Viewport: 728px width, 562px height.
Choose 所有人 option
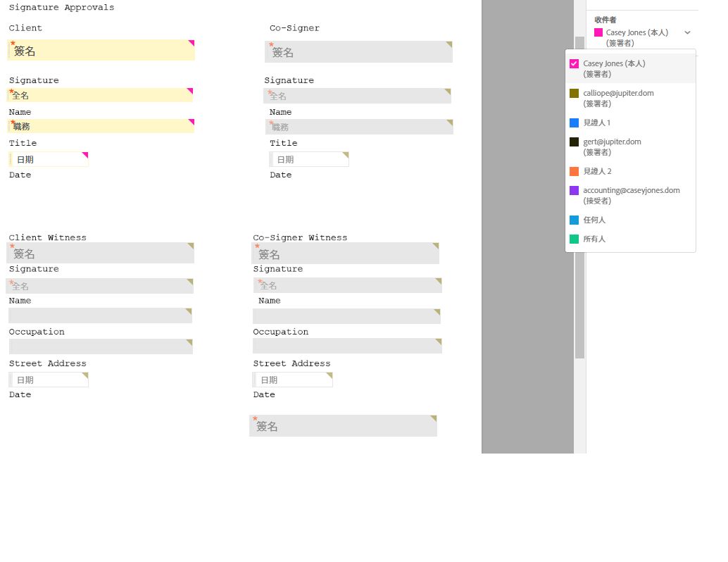[631, 239]
